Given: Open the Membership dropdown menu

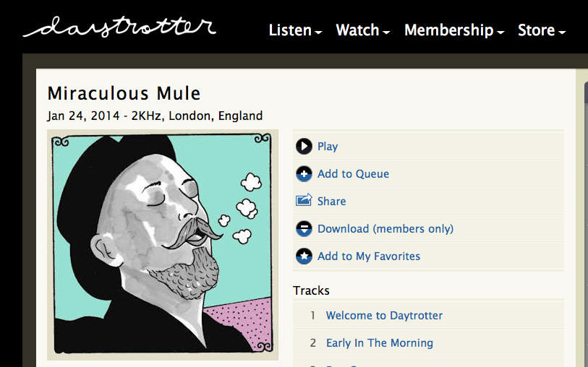Looking at the screenshot, I should 454,30.
